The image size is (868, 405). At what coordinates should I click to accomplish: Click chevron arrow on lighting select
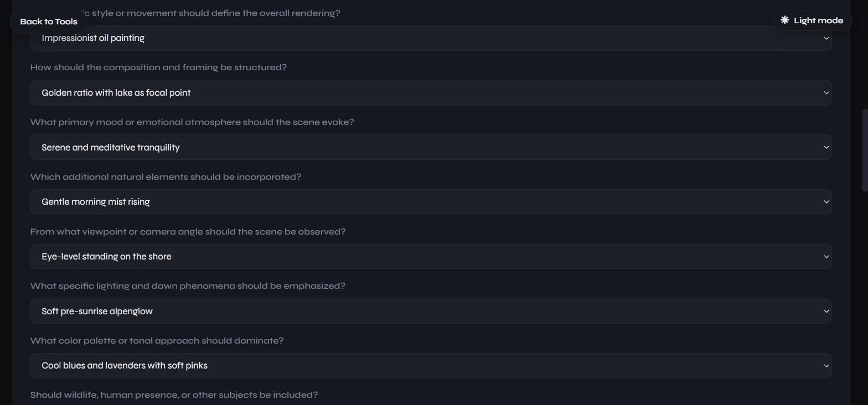coord(826,311)
